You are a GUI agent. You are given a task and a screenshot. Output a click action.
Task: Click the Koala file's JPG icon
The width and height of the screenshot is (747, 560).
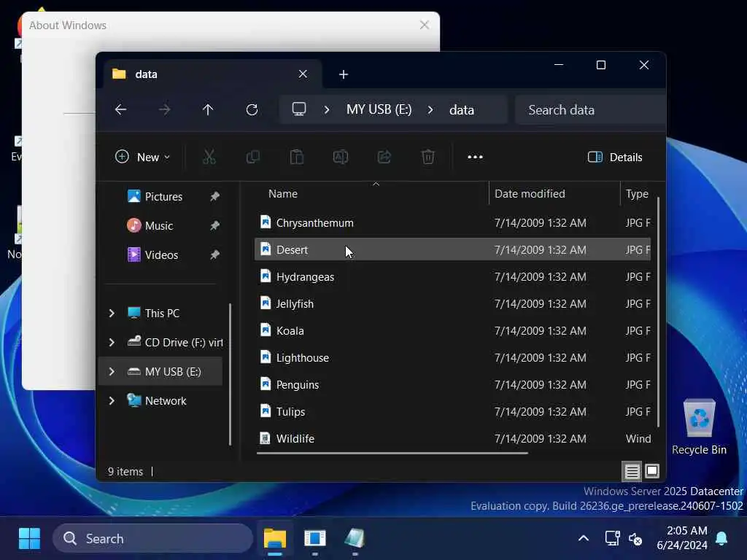click(266, 330)
